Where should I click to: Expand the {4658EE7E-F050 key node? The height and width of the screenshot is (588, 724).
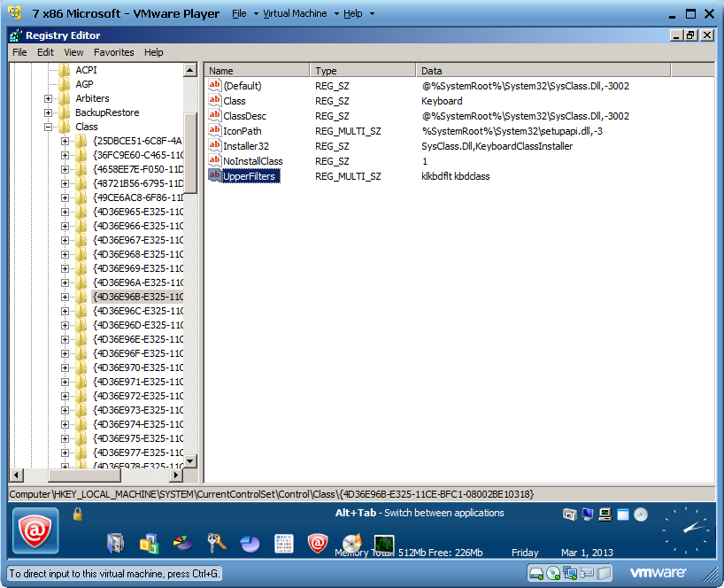tap(65, 169)
